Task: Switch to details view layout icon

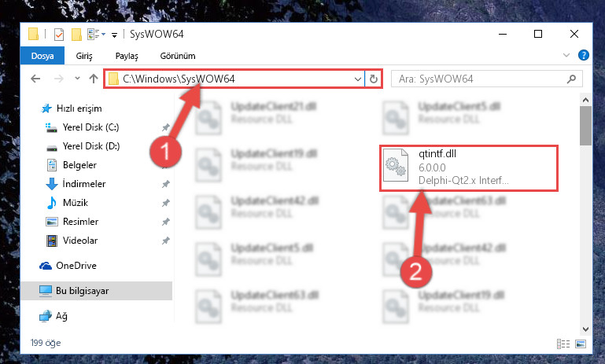Action: tap(563, 344)
